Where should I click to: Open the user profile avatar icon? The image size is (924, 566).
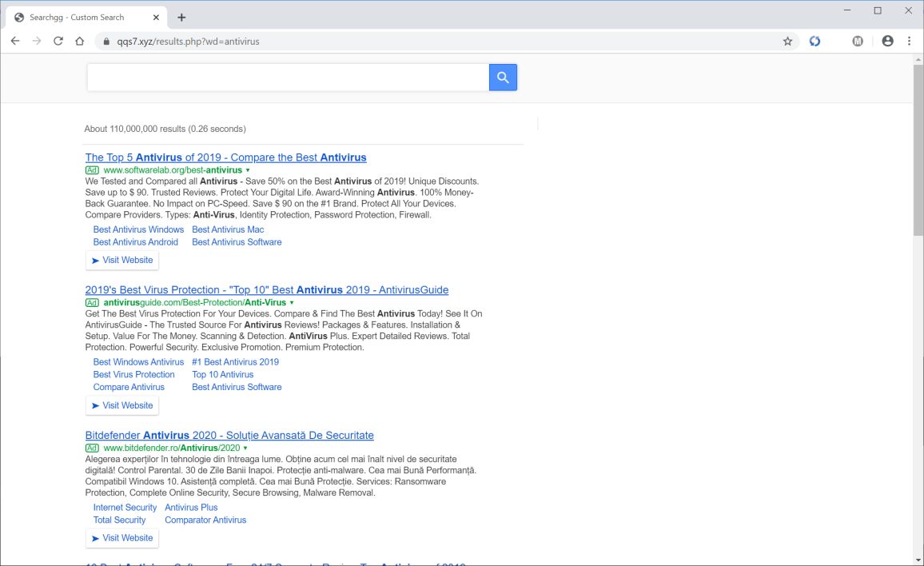pos(887,41)
